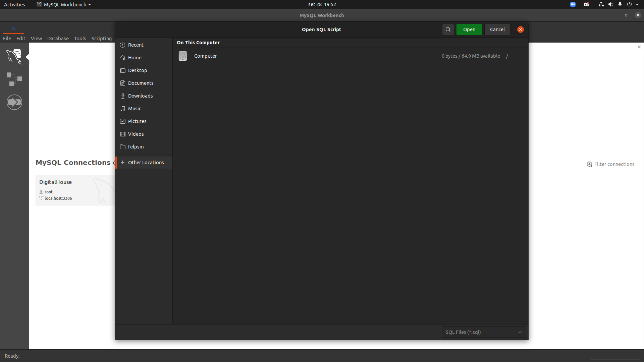
Task: Open the system menu arrow in top bar
Action: pos(637,4)
